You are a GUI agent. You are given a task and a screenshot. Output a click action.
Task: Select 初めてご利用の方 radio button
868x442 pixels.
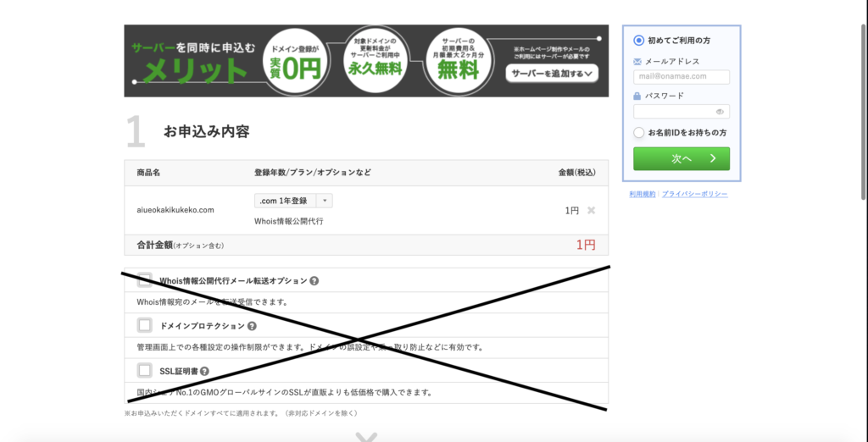[639, 41]
